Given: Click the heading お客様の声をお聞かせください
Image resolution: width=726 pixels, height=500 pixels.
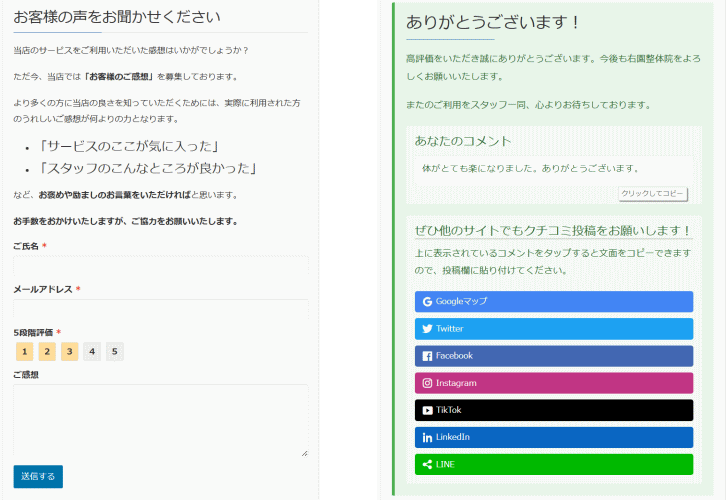Looking at the screenshot, I should click(x=117, y=17).
